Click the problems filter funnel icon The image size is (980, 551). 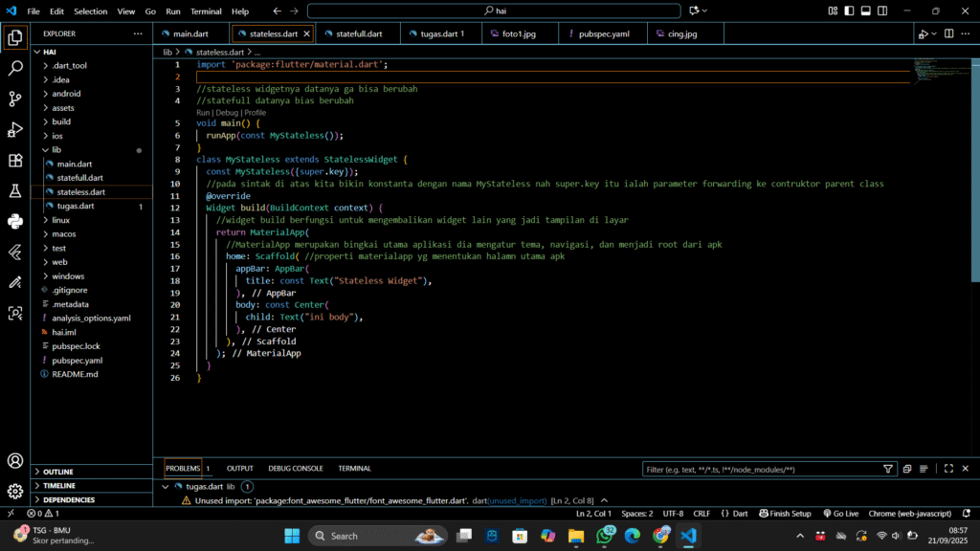(x=889, y=469)
